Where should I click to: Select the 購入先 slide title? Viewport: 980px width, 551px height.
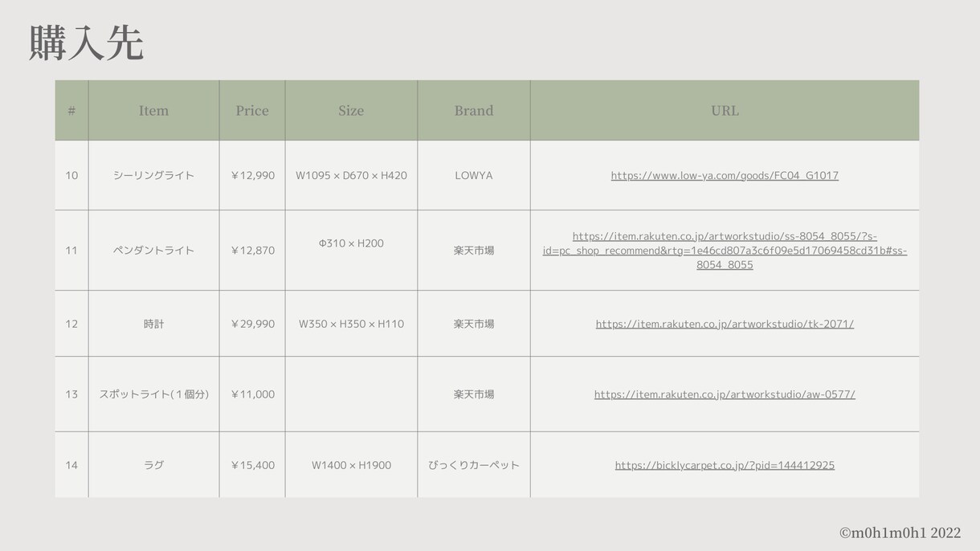(86, 43)
